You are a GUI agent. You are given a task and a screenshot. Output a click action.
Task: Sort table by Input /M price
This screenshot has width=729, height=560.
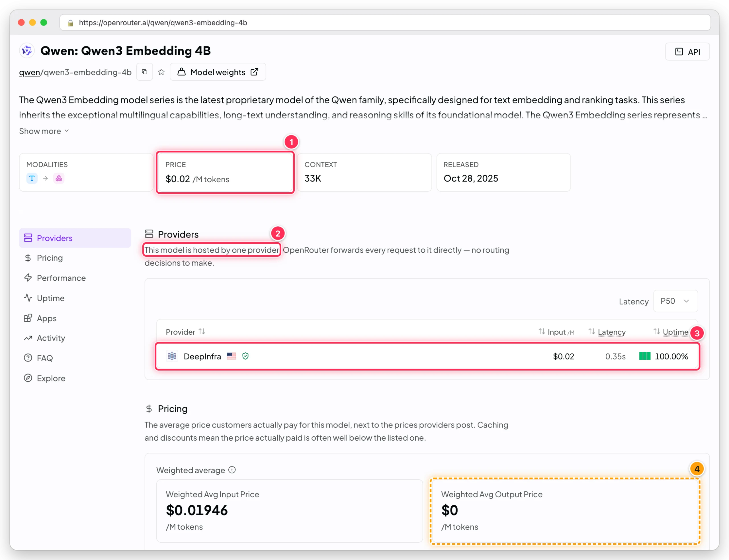[556, 332]
